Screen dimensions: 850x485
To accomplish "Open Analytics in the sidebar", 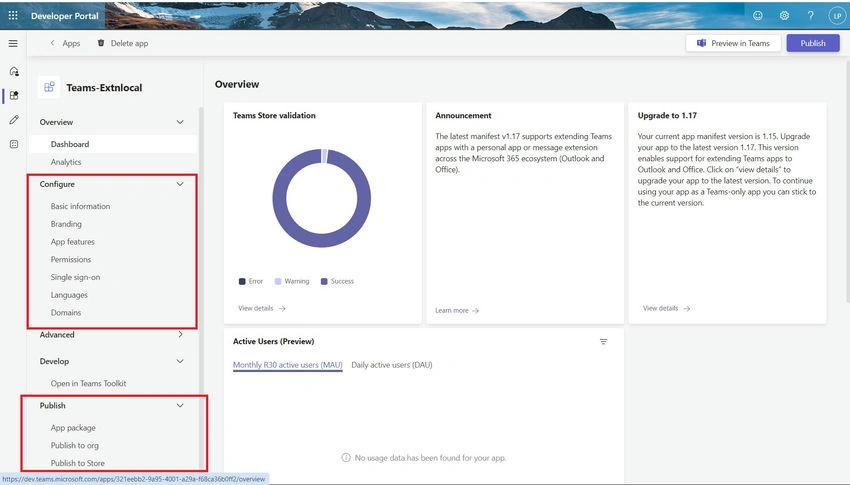I will [66, 162].
